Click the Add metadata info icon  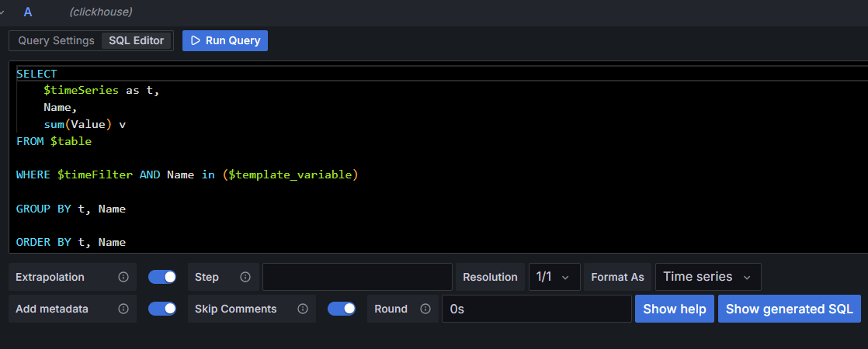click(123, 309)
